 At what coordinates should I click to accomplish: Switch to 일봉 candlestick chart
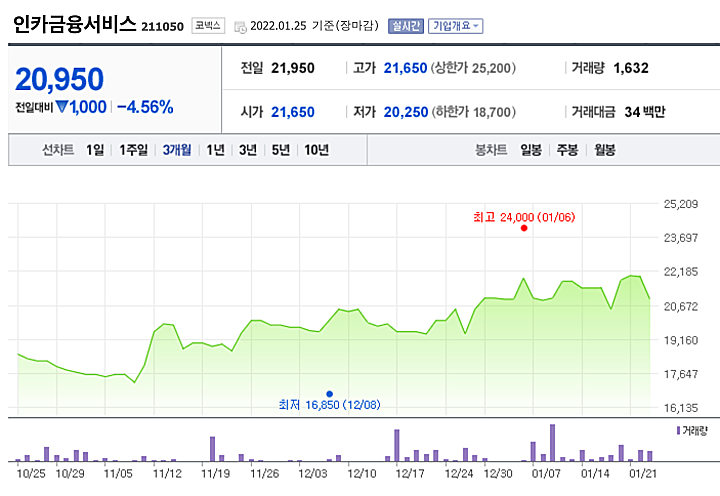point(531,150)
